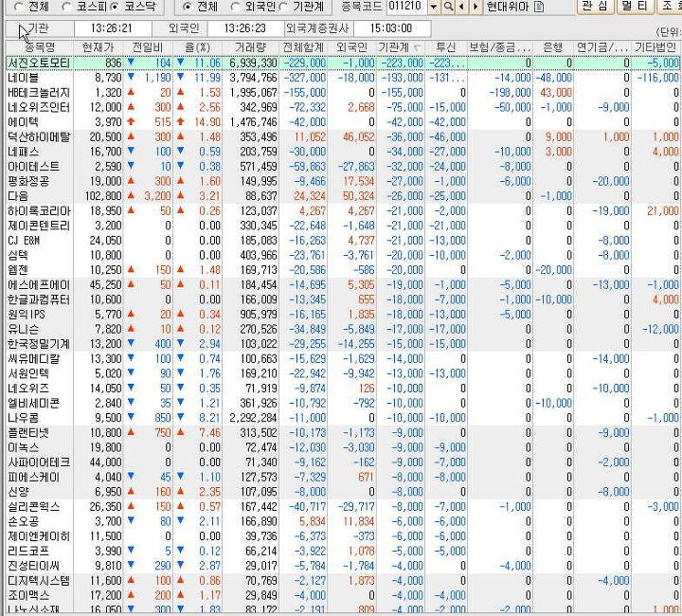This screenshot has width=682, height=616.
Task: Select the 디지텍시스템 stock row
Action: tap(343, 581)
